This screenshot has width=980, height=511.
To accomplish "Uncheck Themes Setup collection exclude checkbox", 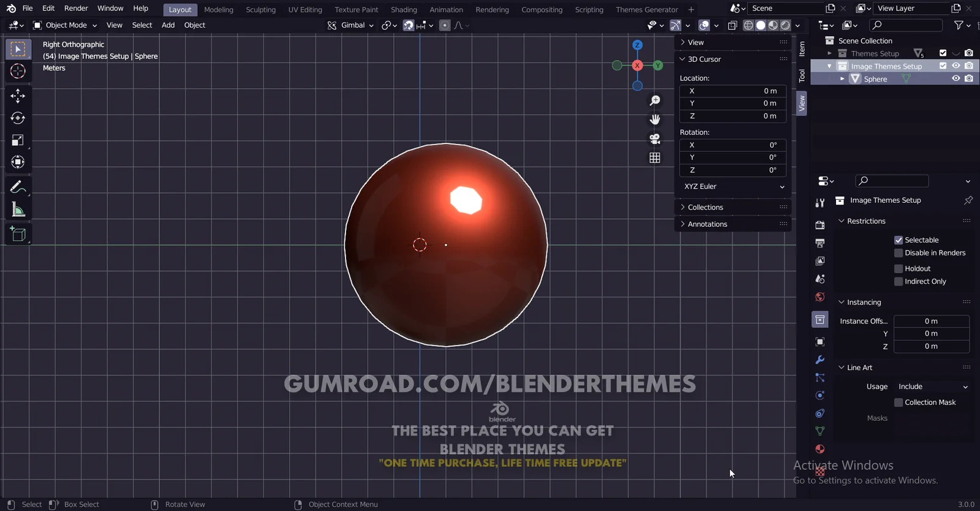I will point(943,53).
